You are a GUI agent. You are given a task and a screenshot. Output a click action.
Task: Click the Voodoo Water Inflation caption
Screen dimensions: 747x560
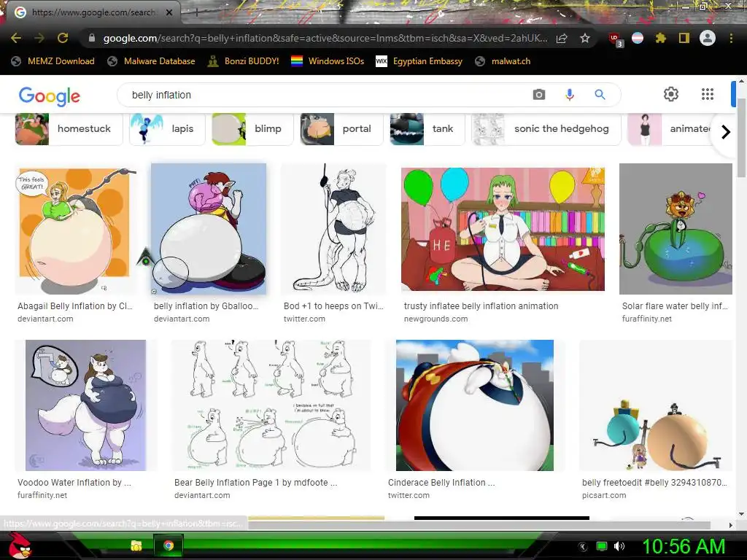(x=74, y=483)
